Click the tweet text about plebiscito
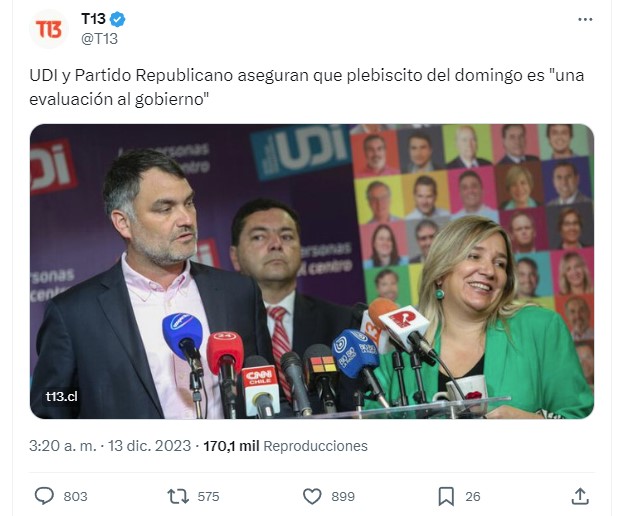Viewport: 622px width, 516px height. 307,87
